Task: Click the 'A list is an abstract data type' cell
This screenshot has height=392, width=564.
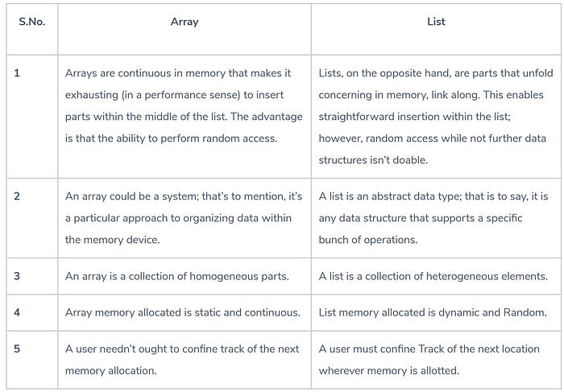Action: click(x=436, y=218)
